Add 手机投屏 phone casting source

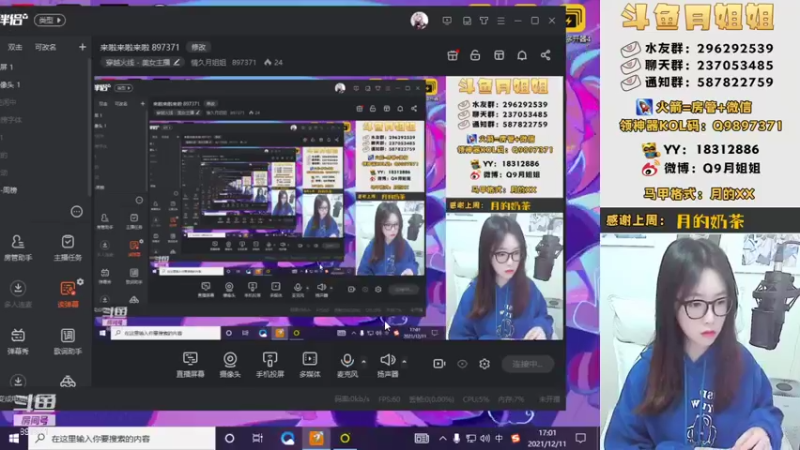[x=270, y=364]
